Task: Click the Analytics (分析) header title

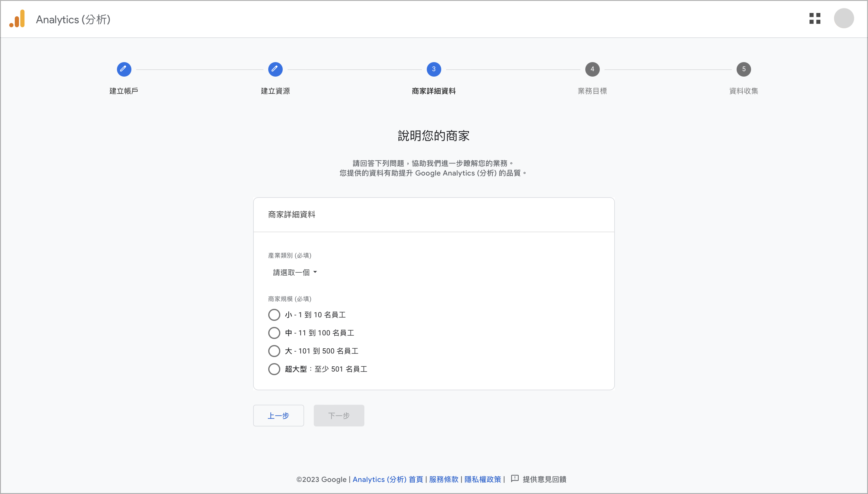Action: [73, 19]
